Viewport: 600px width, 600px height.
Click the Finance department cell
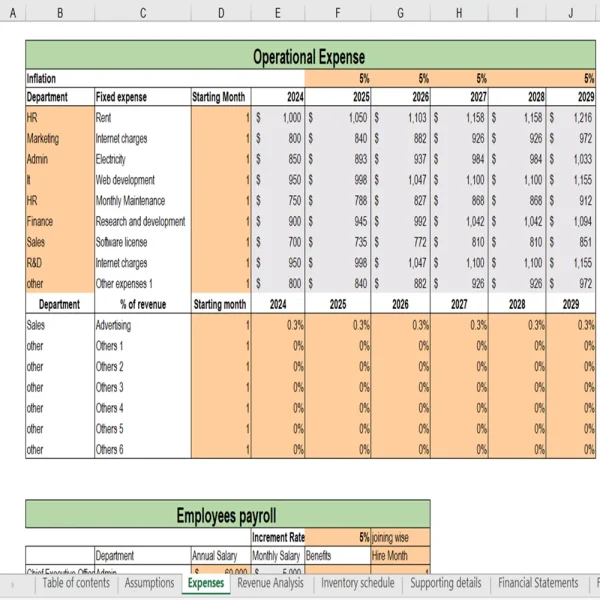click(60, 221)
